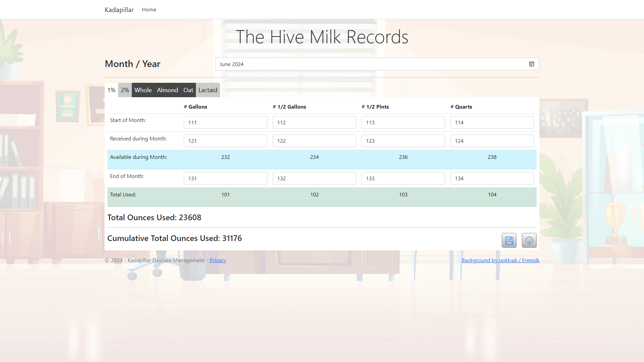Go to Home in navbar

(149, 10)
